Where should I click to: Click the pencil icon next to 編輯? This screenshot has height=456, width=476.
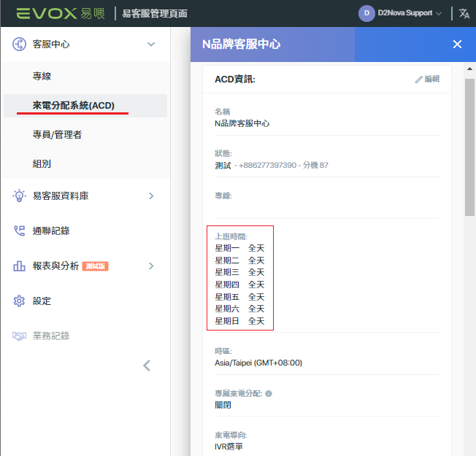pos(419,80)
